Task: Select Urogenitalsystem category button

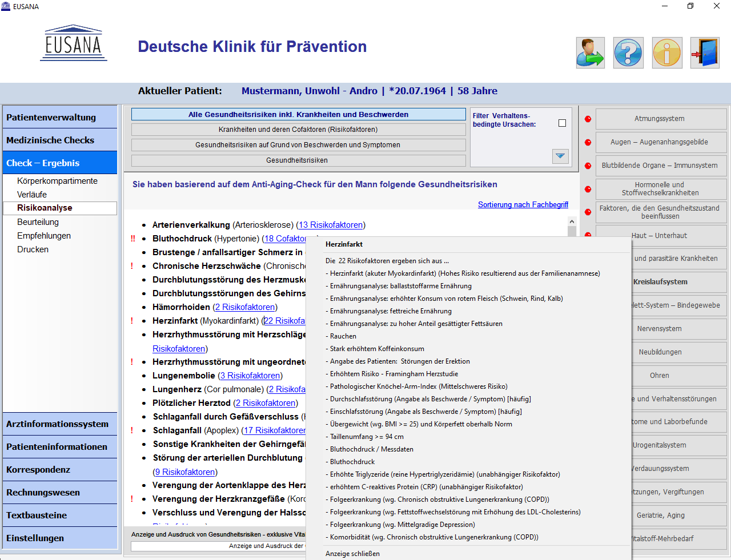Action: point(678,445)
